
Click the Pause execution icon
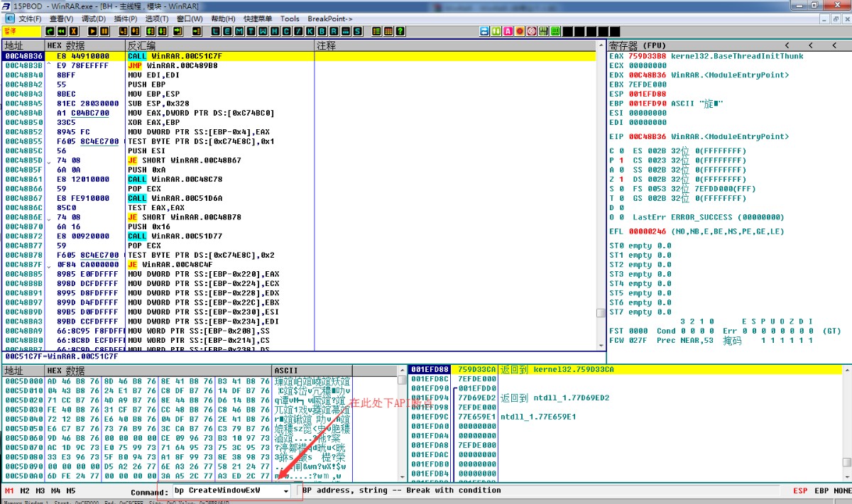coord(104,31)
